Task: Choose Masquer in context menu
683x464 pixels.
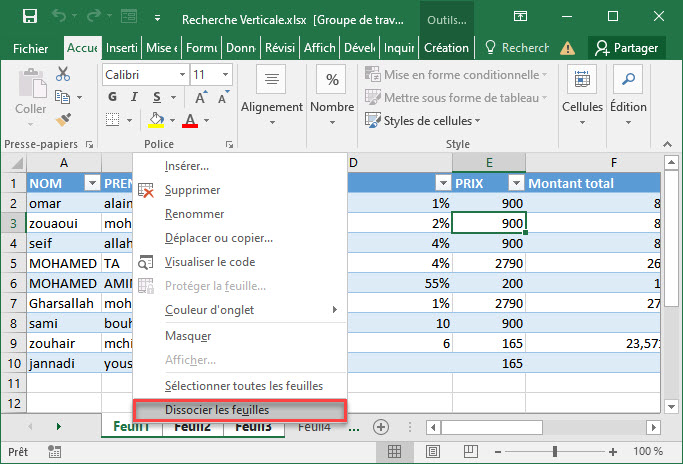Action: [240, 336]
